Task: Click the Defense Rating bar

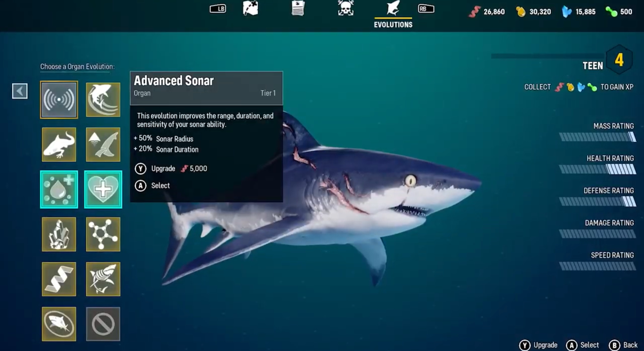Action: pyautogui.click(x=598, y=201)
